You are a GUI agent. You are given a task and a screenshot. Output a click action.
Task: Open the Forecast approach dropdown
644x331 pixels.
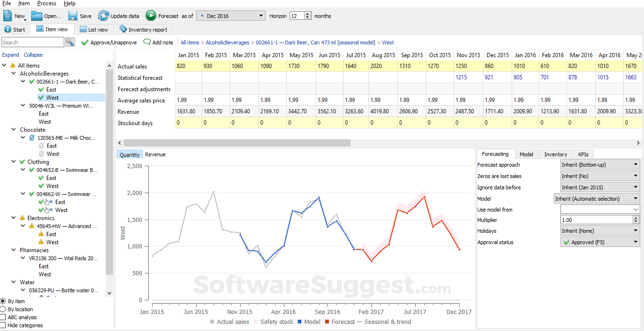coord(600,165)
